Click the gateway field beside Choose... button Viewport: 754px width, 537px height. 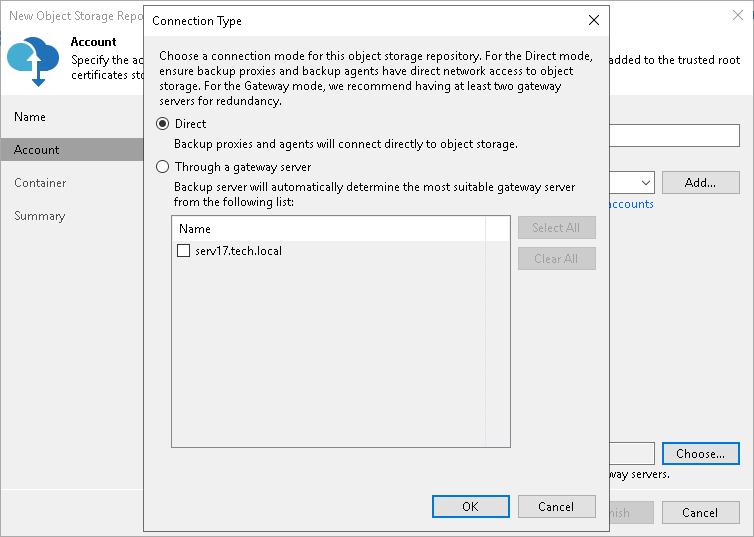click(x=632, y=453)
